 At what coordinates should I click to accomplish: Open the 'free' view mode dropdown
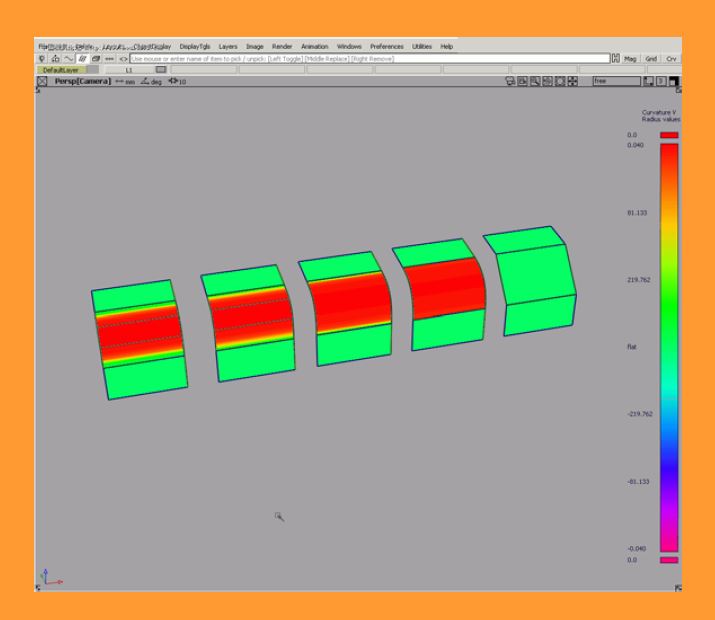(617, 81)
